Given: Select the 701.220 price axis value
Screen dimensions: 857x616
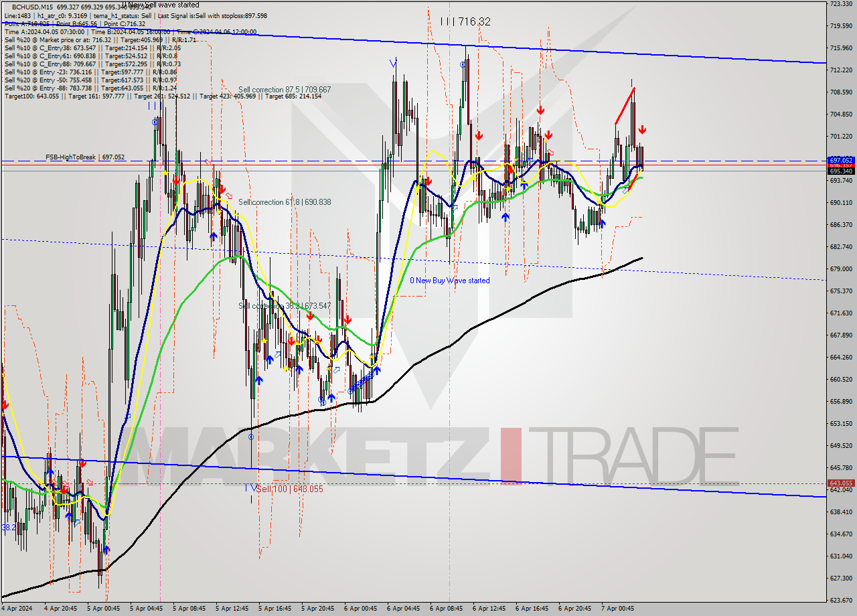Looking at the screenshot, I should pos(841,137).
